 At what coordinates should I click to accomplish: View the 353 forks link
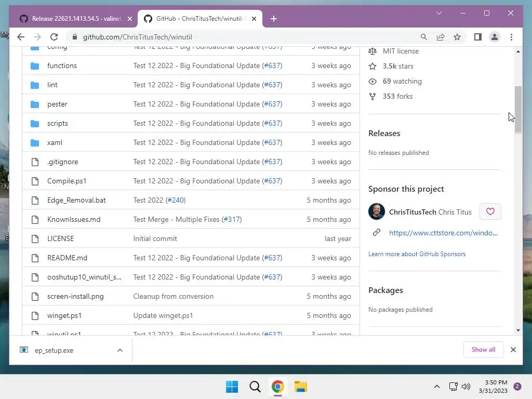coord(397,96)
